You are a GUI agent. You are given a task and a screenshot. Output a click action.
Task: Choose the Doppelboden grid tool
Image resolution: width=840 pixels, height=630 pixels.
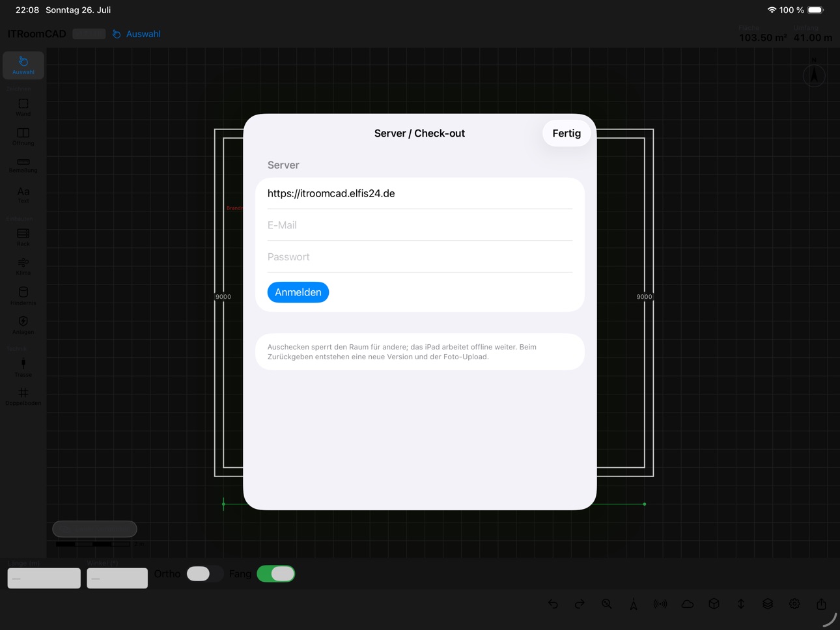(23, 396)
